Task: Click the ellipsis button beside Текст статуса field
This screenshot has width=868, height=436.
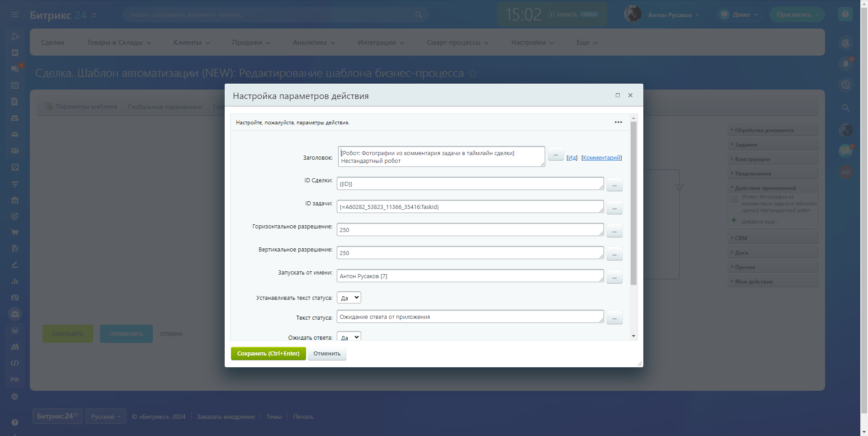Action: (x=614, y=318)
